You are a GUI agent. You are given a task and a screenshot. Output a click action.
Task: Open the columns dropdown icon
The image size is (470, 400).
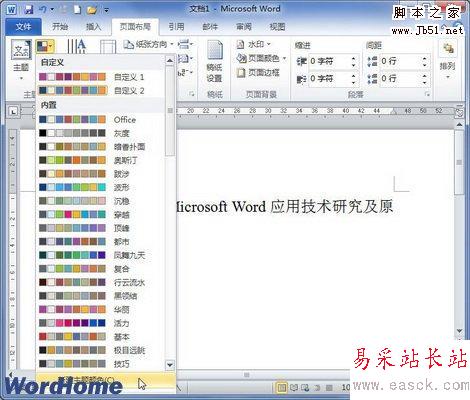coord(185,59)
